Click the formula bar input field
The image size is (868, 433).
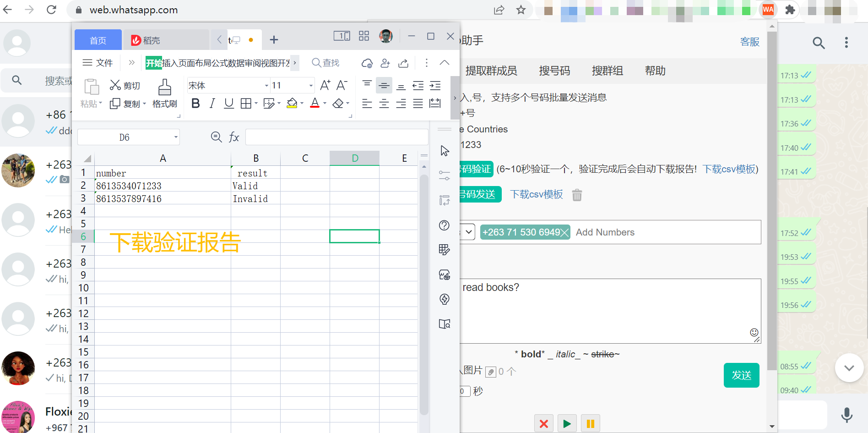pyautogui.click(x=336, y=137)
